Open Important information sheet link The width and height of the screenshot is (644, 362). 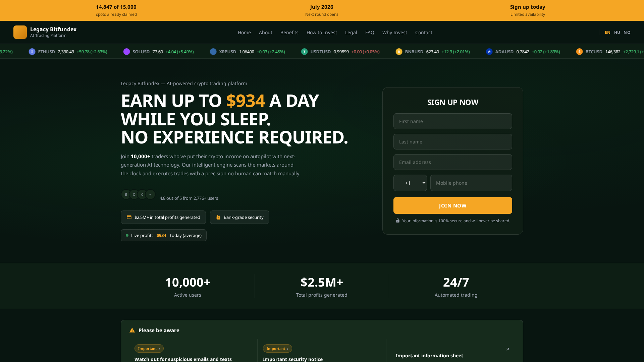(x=429, y=356)
